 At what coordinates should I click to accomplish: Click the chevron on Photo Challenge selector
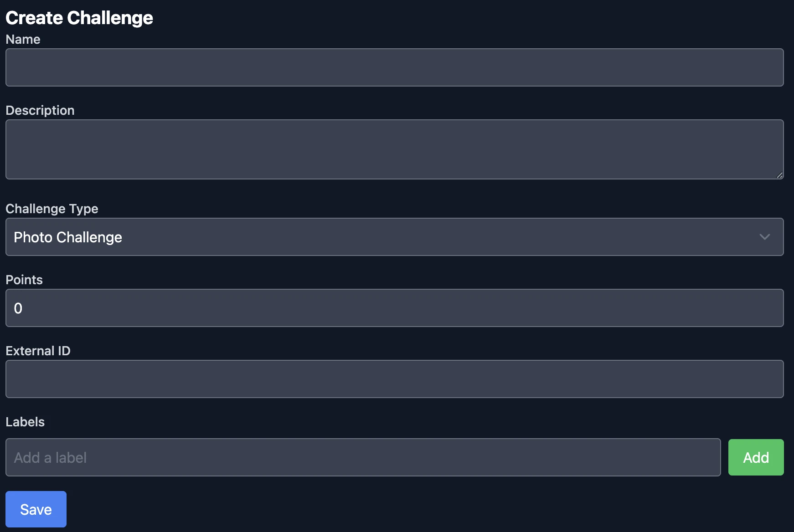tap(765, 237)
